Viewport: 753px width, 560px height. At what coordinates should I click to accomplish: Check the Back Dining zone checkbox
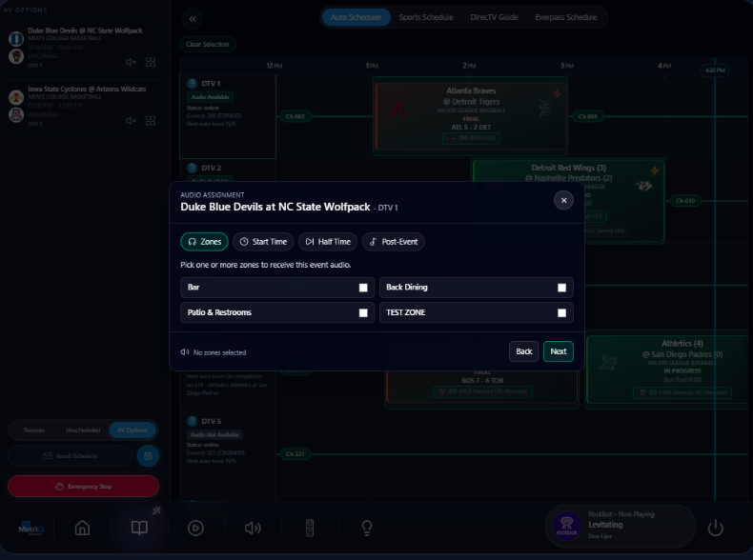[561, 288]
